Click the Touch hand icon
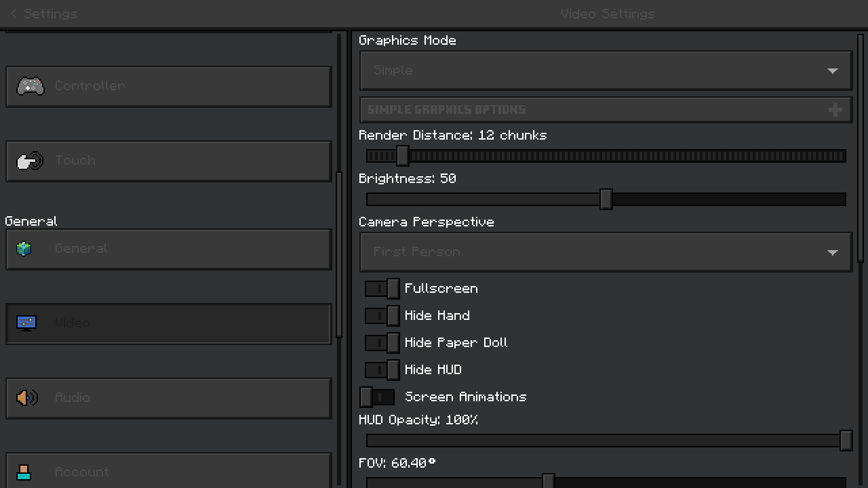The width and height of the screenshot is (868, 488). pyautogui.click(x=30, y=161)
